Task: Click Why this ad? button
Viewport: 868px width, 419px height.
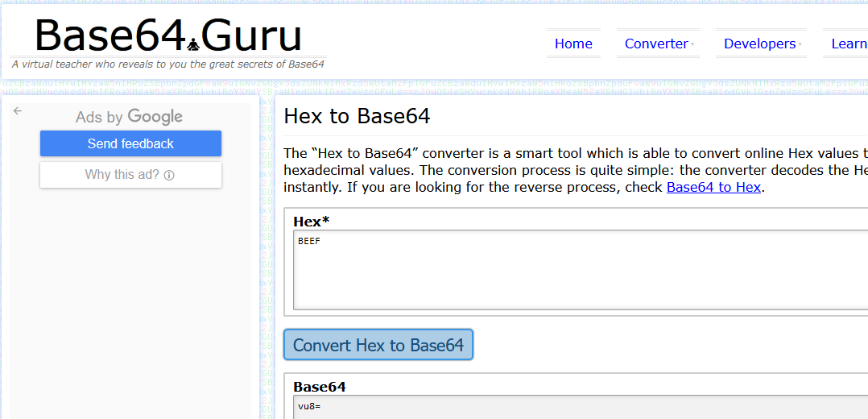Action: click(x=130, y=175)
